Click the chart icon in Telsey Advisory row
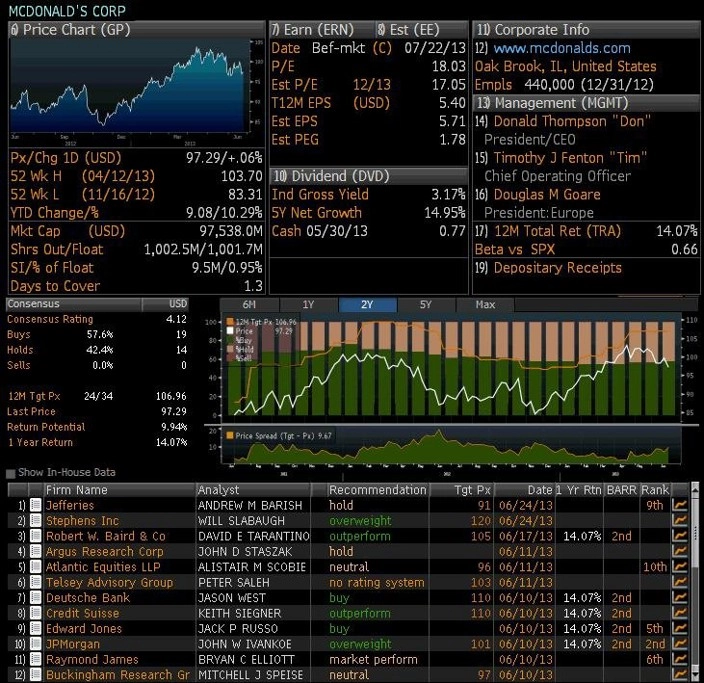704x683 pixels. [x=680, y=582]
